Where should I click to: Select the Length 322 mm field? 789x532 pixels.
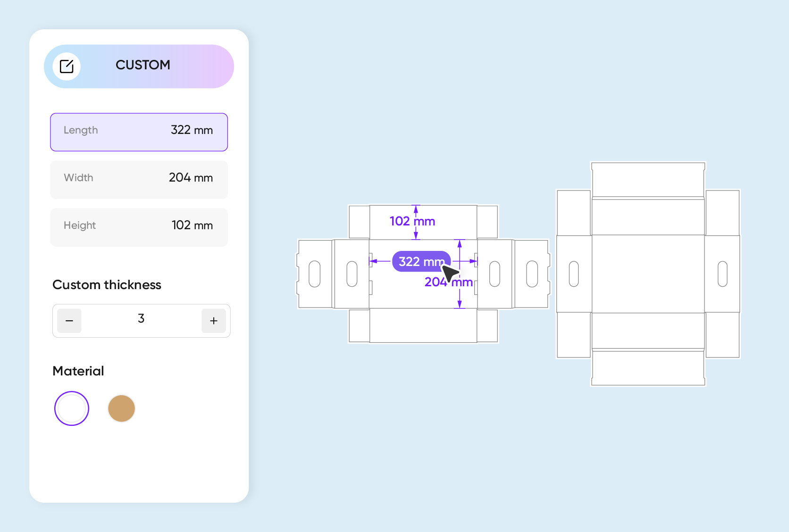(x=139, y=132)
